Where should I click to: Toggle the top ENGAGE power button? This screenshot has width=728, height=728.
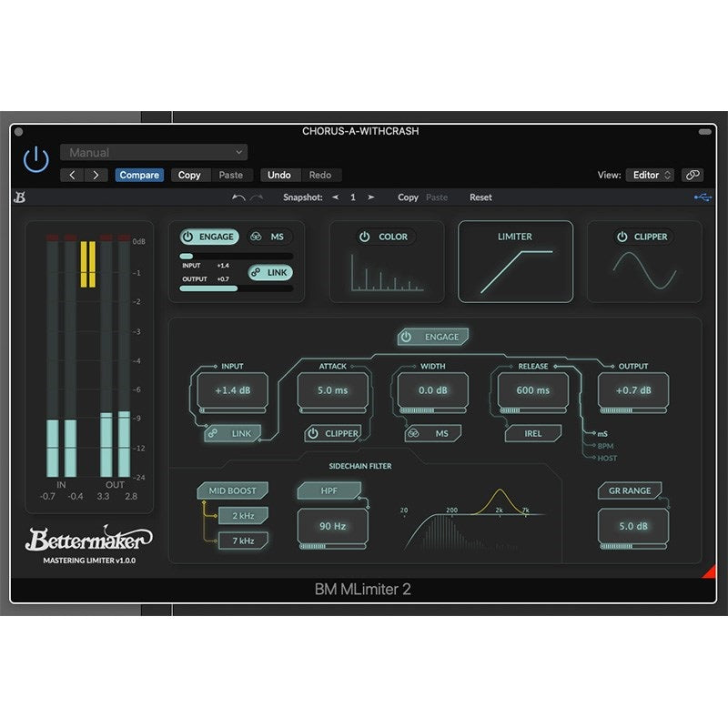click(x=208, y=237)
